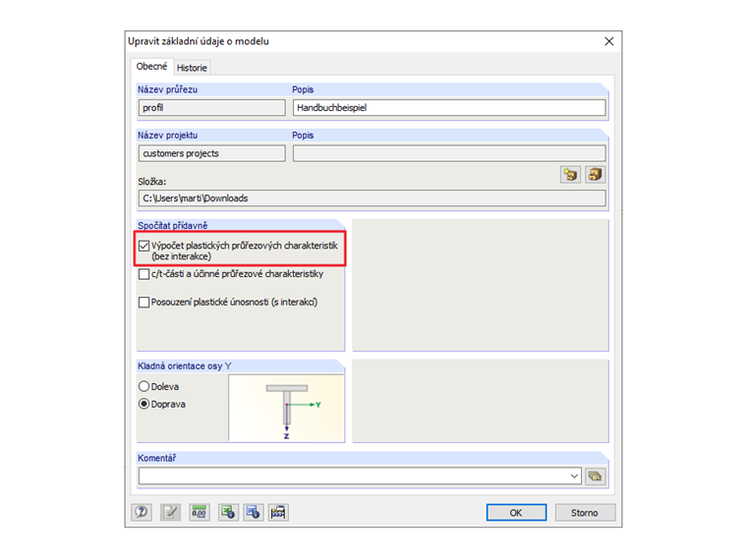Open the units and decimal places icon
Image resolution: width=747 pixels, height=560 pixels.
(200, 513)
